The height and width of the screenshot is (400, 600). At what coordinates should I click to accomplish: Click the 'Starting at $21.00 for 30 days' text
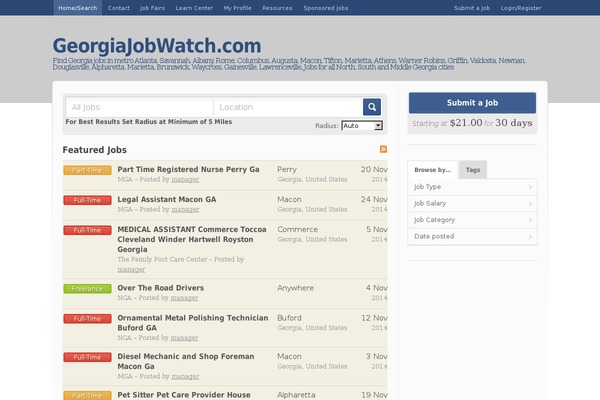[x=472, y=123]
